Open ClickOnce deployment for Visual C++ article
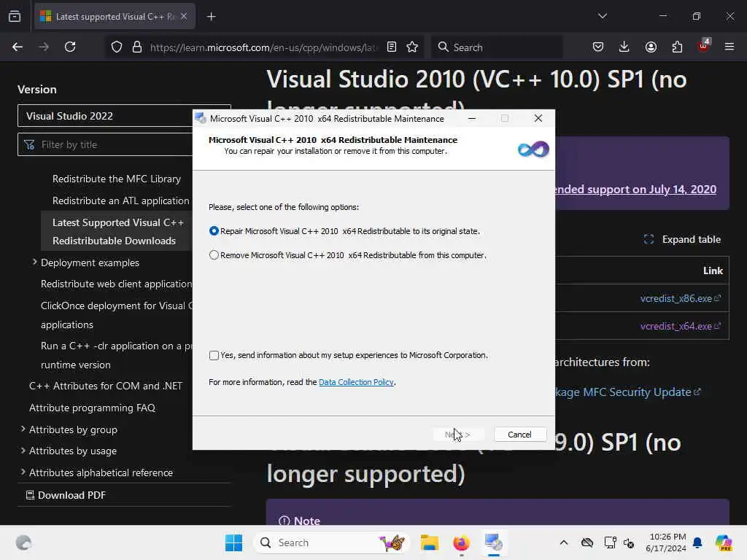Screen dimensions: 747x560 coord(116,315)
